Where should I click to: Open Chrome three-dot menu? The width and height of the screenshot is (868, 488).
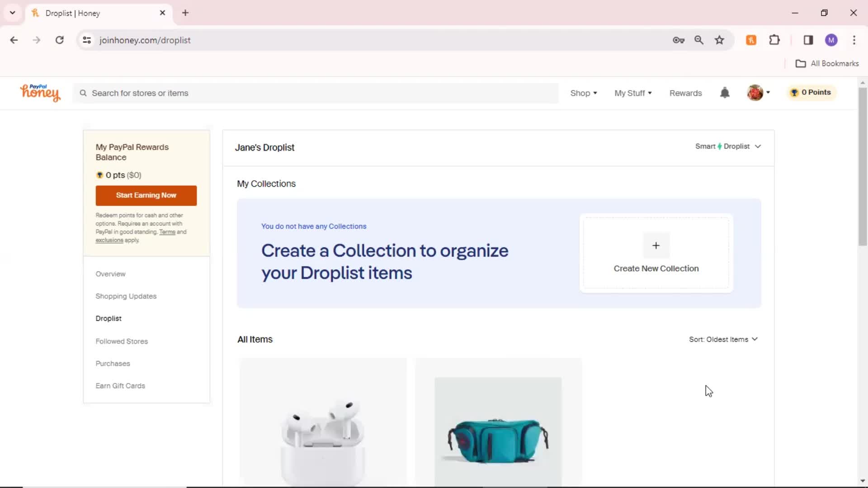click(x=854, y=40)
